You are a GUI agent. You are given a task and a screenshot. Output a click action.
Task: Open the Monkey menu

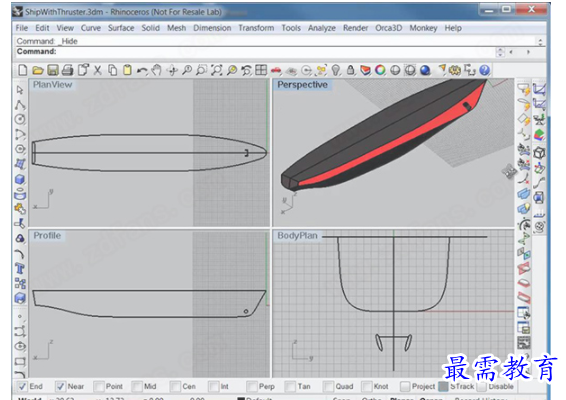[x=423, y=28]
